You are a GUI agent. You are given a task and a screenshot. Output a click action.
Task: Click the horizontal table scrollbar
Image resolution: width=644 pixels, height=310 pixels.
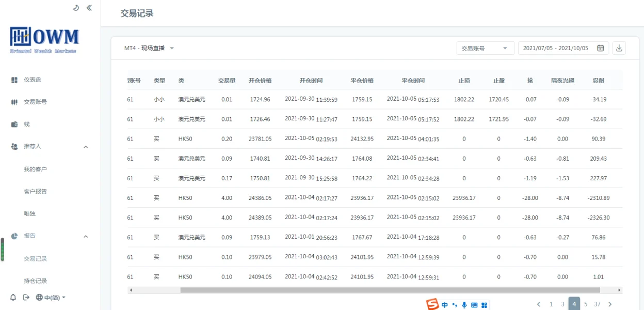pyautogui.click(x=390, y=290)
